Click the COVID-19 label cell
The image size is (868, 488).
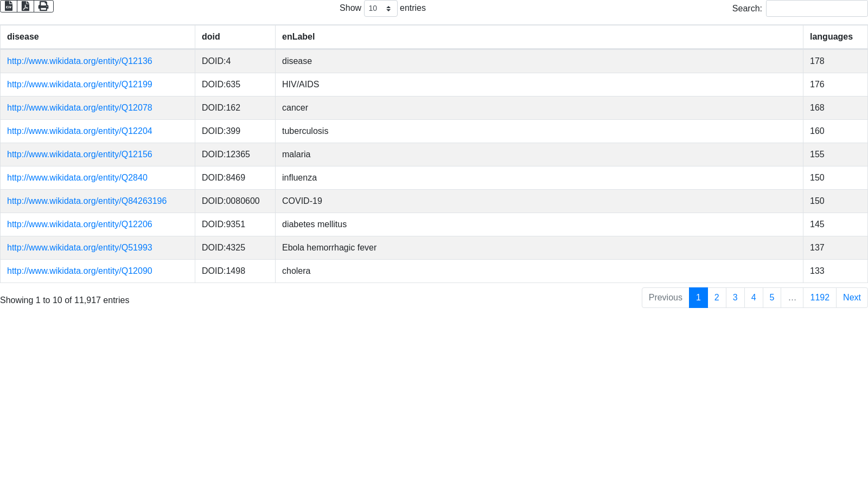[539, 201]
